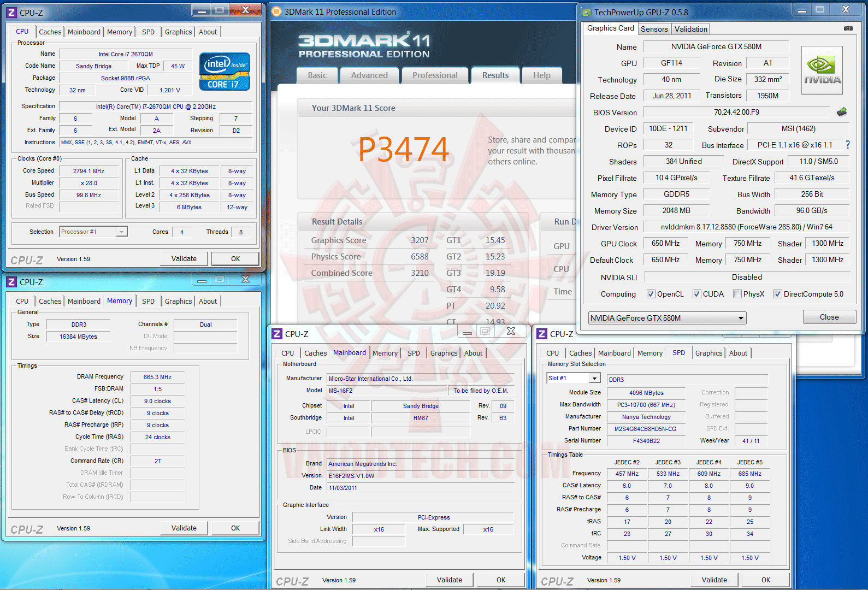Open Memory tab in the CPU-Z SPD window
868x590 pixels.
[x=649, y=353]
